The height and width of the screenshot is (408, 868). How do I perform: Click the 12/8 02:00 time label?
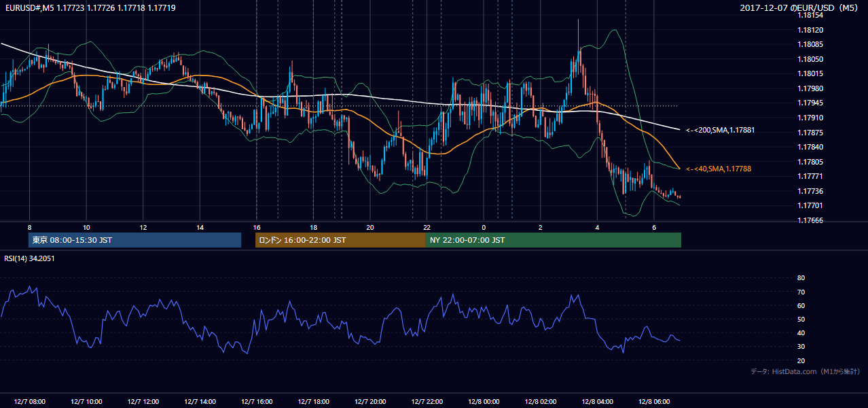(x=541, y=402)
